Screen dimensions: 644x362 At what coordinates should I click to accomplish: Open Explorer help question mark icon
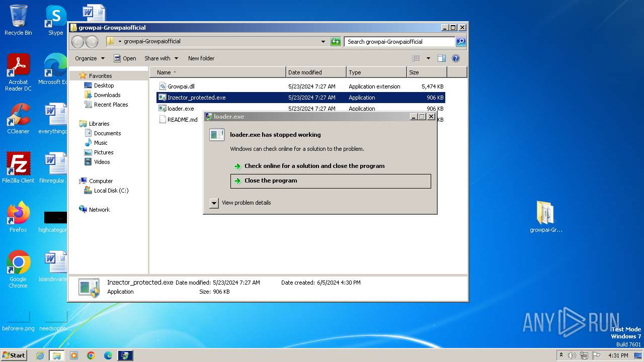456,58
